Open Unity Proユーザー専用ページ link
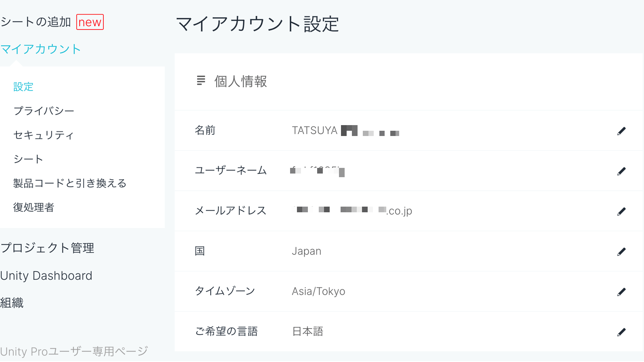Viewport: 644px width, 362px height. tap(74, 352)
